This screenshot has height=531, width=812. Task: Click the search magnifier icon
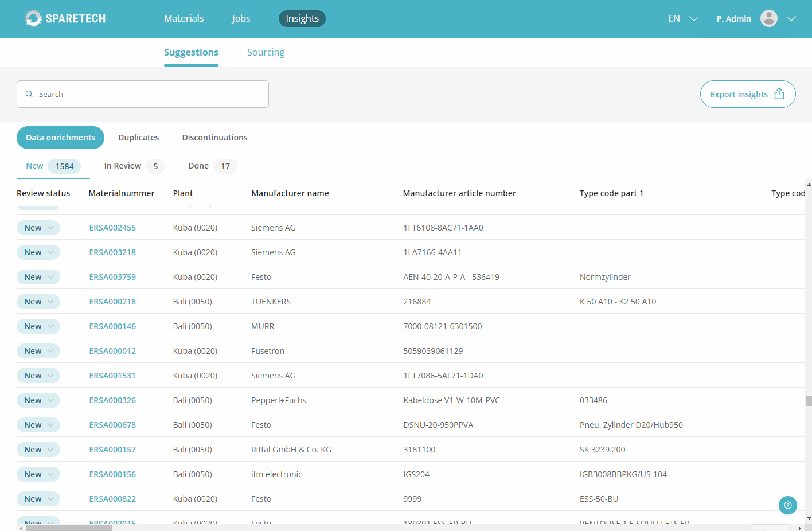tap(29, 94)
